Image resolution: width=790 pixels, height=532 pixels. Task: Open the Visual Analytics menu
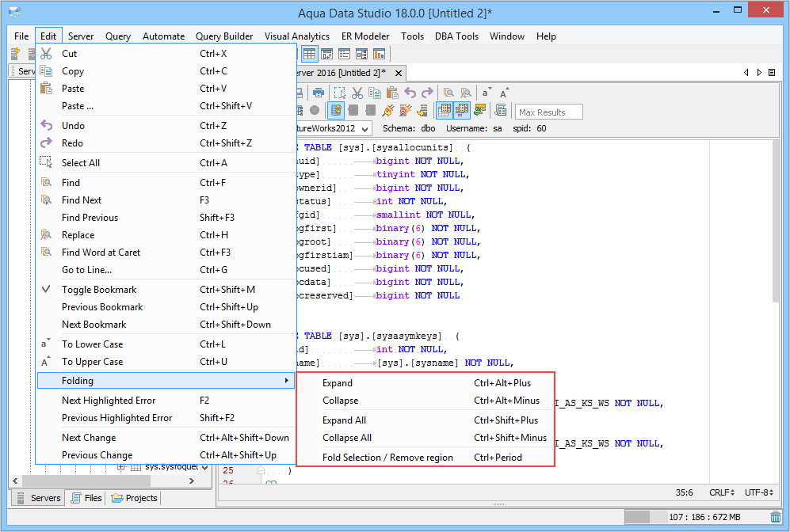[297, 36]
